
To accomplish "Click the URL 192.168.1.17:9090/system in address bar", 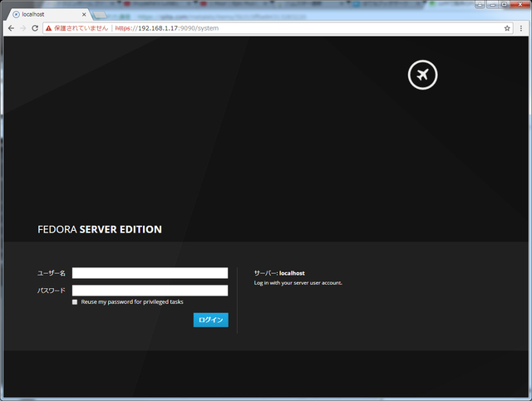I will (166, 28).
